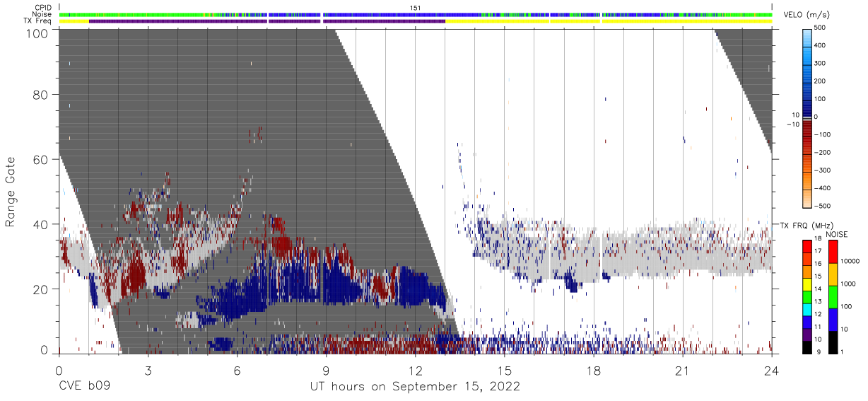
Task: Click the velocity legend label '−500'
Action: (x=822, y=206)
